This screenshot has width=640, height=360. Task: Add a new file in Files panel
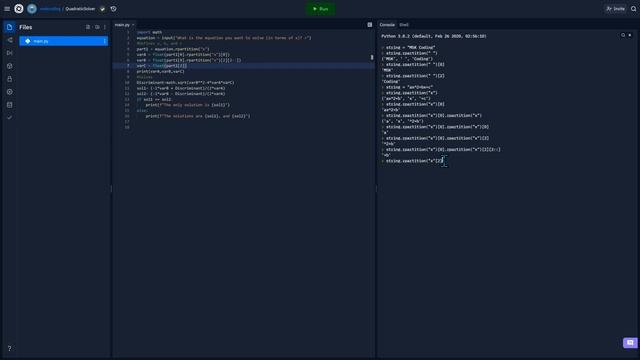88,27
